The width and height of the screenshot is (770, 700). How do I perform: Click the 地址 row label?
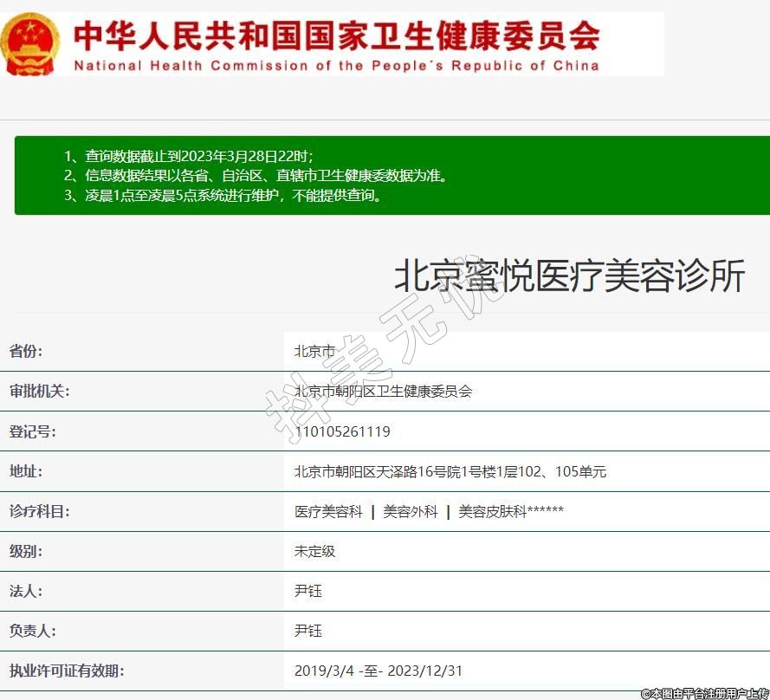pyautogui.click(x=25, y=471)
